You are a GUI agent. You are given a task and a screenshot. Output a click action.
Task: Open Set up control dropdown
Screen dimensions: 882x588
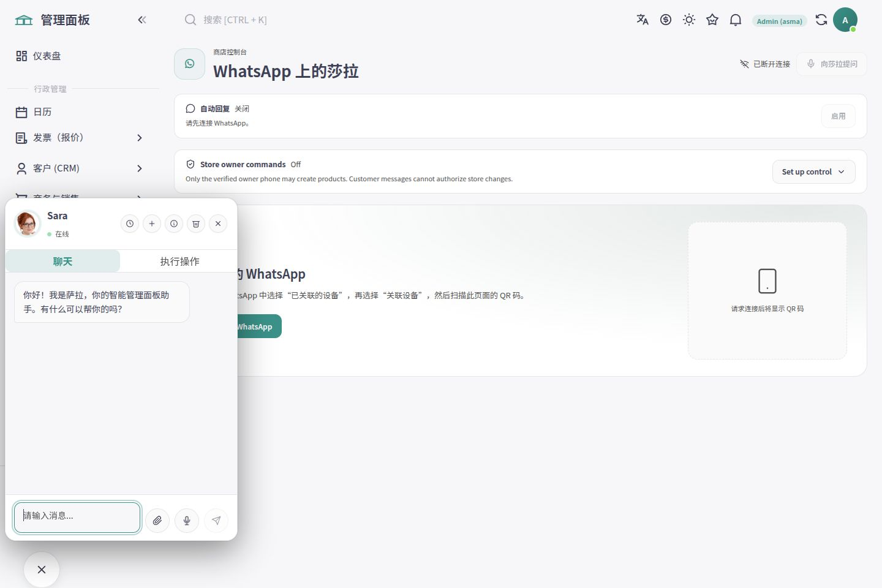tap(813, 171)
